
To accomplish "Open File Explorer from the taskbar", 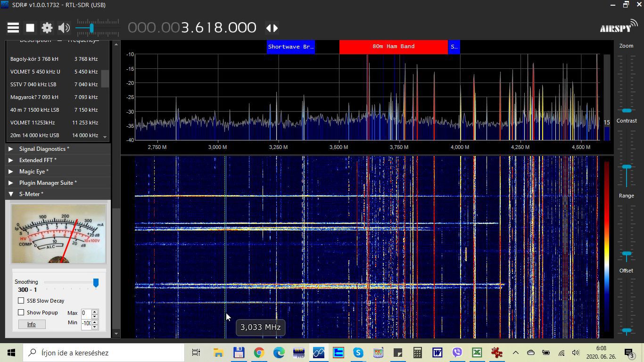I will pos(218,353).
